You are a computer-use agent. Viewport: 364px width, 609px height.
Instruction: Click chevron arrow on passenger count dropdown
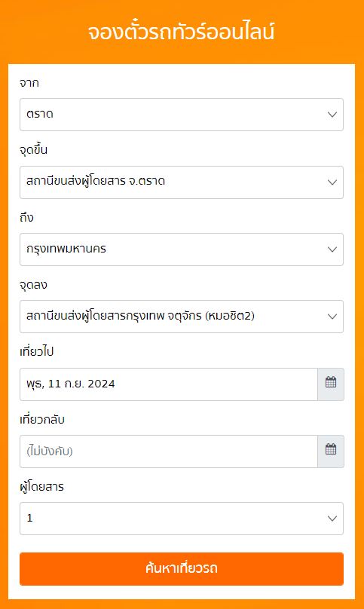(332, 519)
